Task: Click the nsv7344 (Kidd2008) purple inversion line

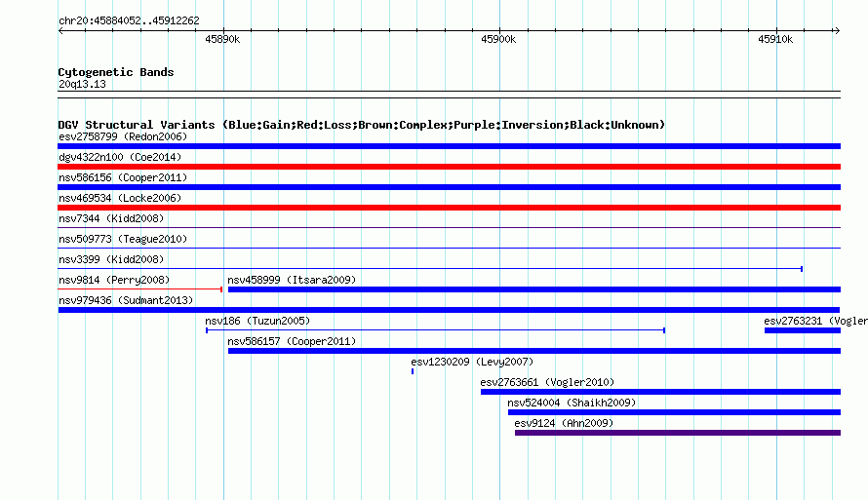Action: pos(449,227)
